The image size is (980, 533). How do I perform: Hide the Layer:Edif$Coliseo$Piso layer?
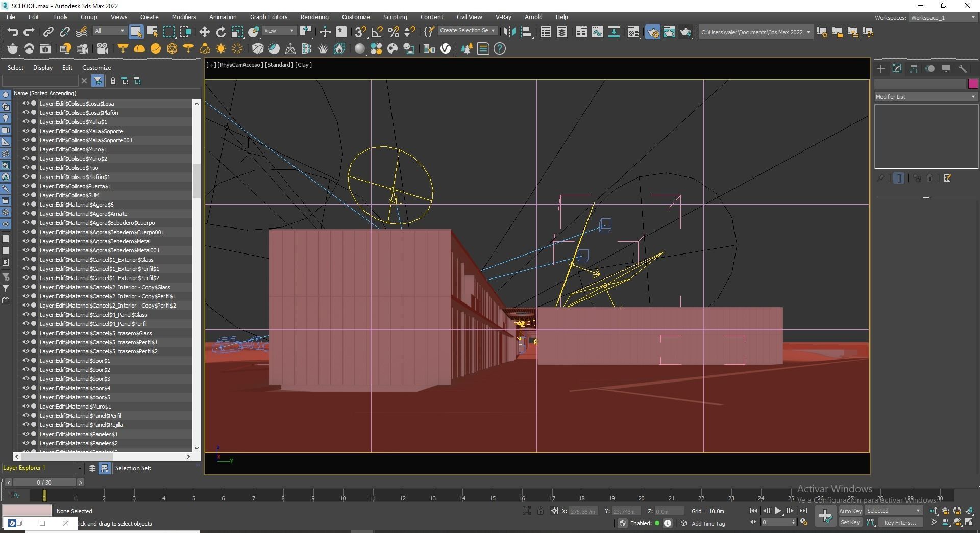pos(26,167)
